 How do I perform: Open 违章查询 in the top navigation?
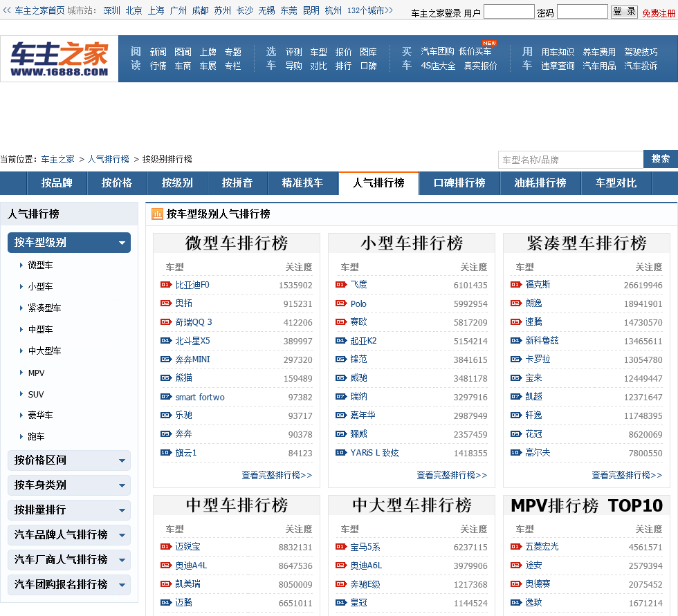[558, 66]
